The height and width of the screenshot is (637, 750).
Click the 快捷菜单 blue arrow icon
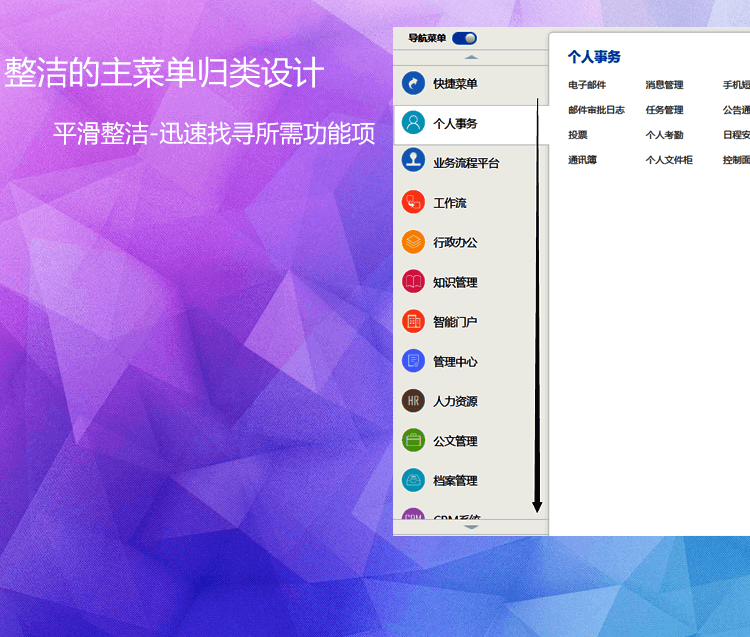[413, 83]
